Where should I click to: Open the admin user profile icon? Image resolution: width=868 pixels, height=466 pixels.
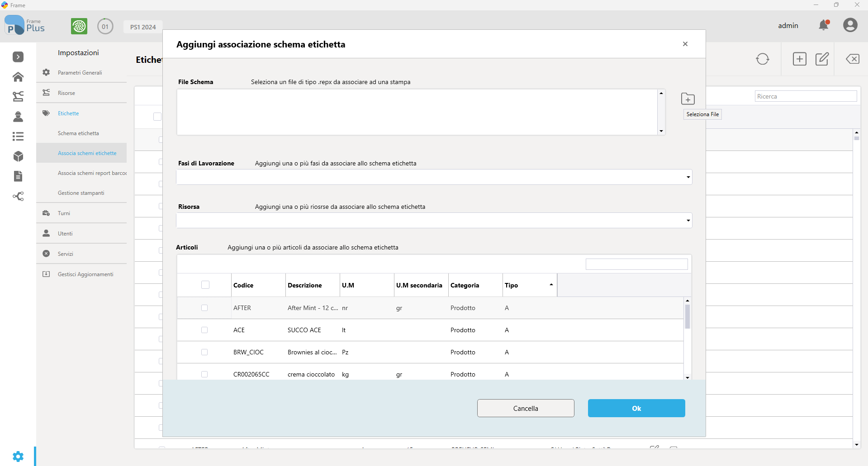[x=850, y=25]
